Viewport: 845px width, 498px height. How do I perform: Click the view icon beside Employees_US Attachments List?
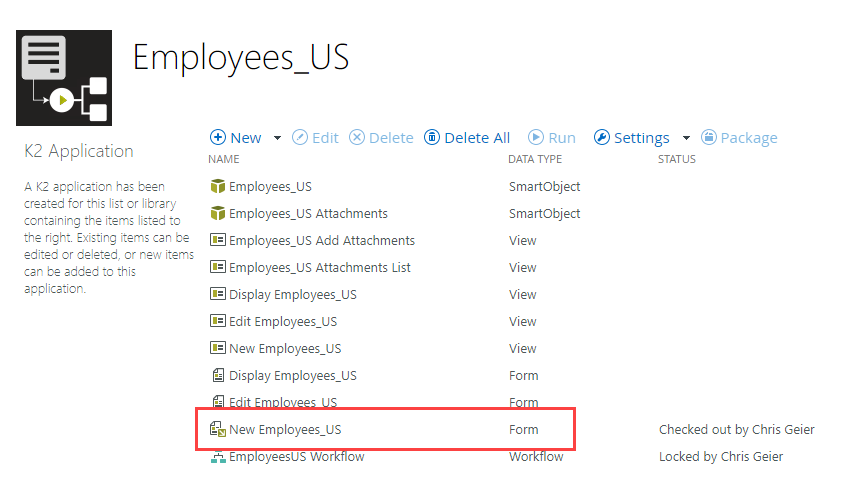(217, 268)
